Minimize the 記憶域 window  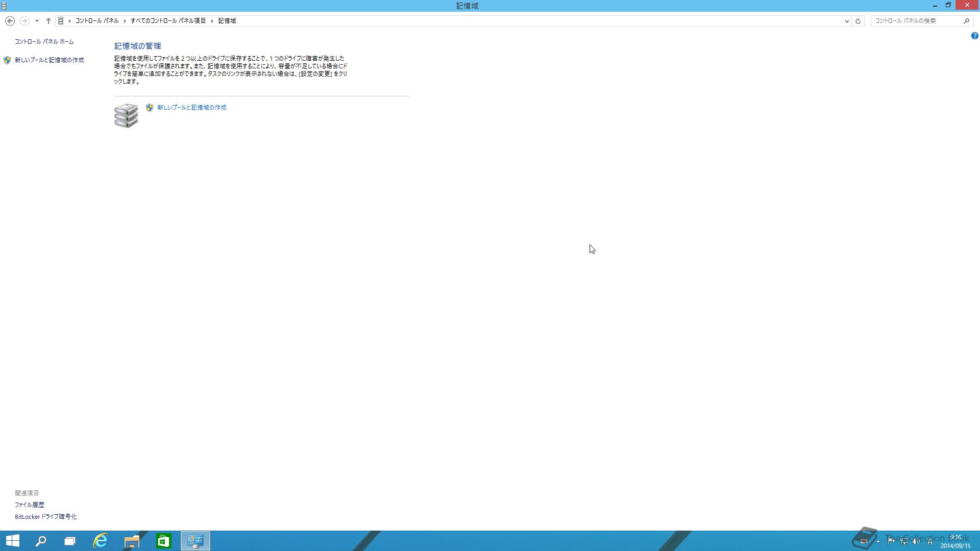(x=935, y=5)
